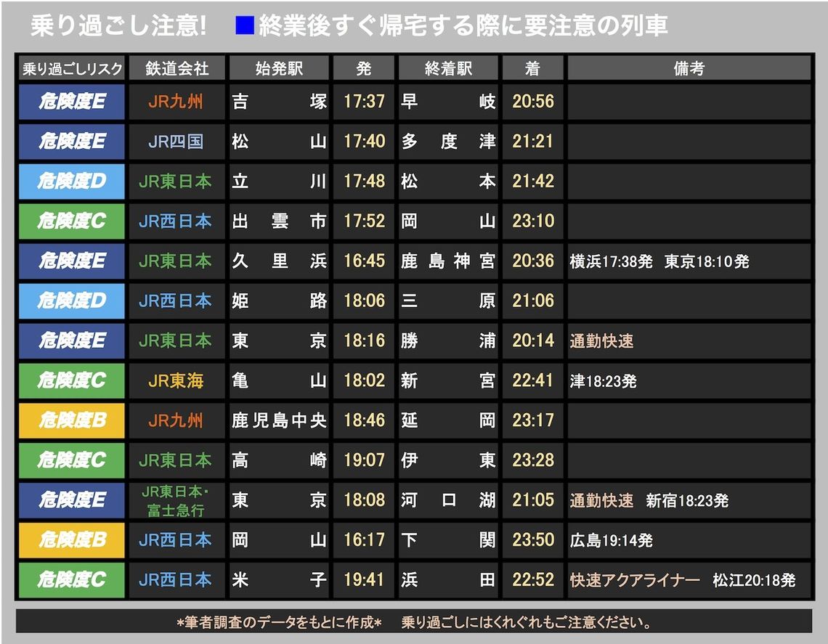Select the remark 横浜17:38発 東京18:10発
The height and width of the screenshot is (644, 828).
coord(659,261)
